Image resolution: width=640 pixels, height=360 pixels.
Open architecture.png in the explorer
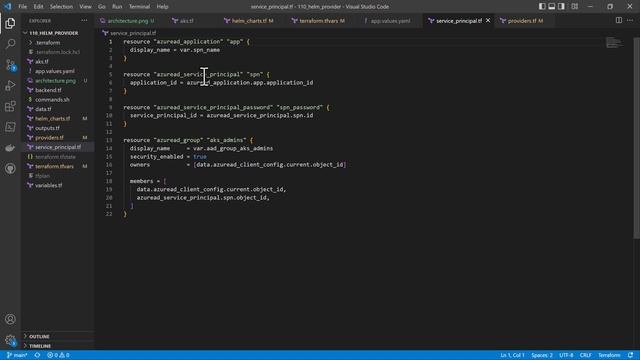[55, 81]
